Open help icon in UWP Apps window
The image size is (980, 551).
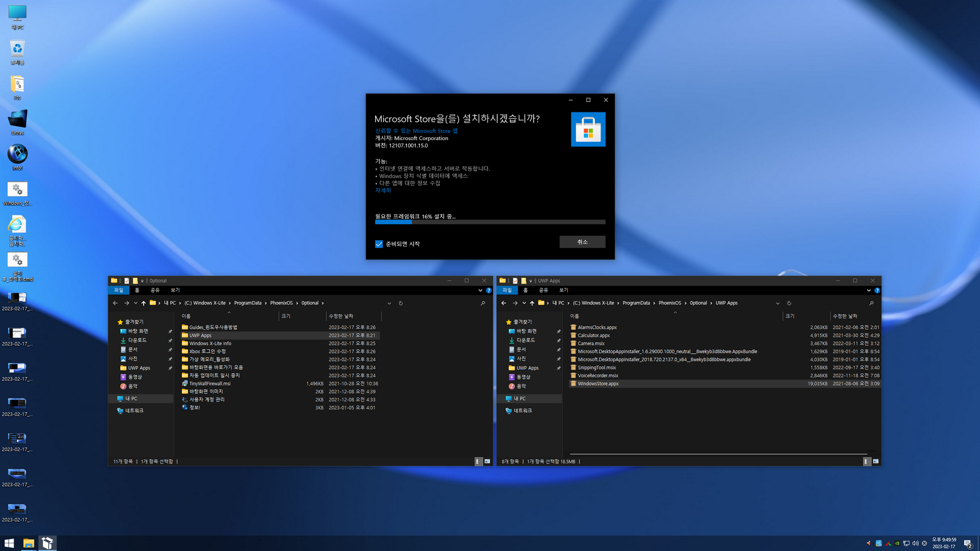pos(877,290)
